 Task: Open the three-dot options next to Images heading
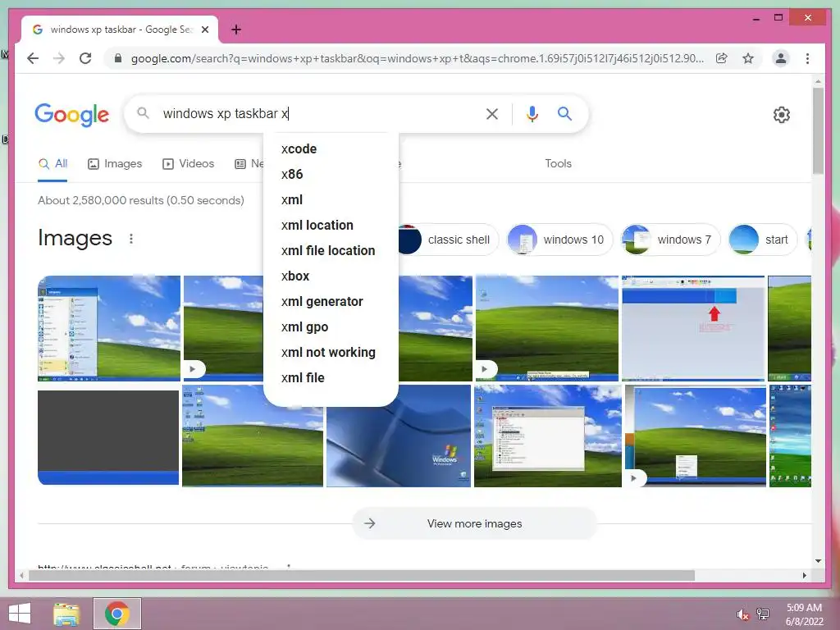(131, 239)
